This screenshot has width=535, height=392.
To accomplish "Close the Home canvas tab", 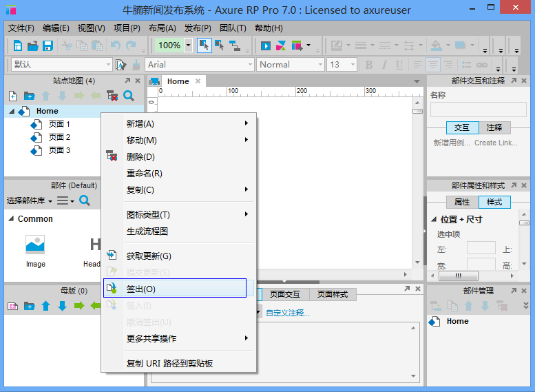I will pyautogui.click(x=198, y=81).
